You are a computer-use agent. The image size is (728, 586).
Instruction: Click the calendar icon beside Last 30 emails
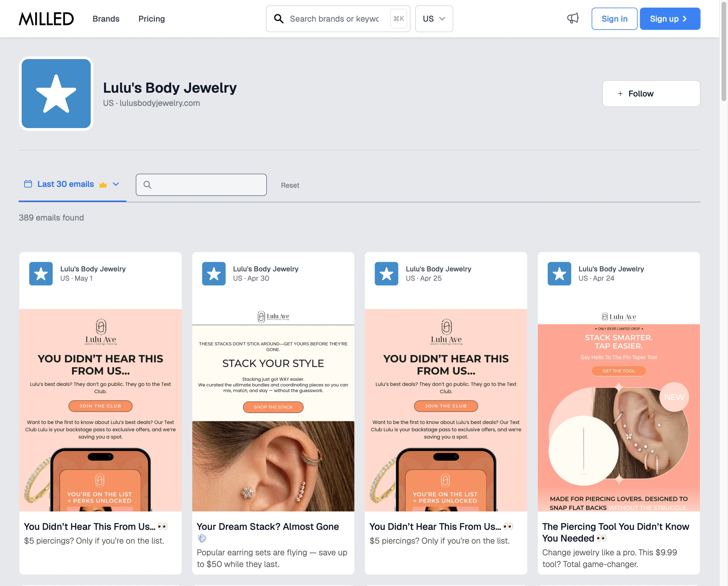pyautogui.click(x=28, y=184)
